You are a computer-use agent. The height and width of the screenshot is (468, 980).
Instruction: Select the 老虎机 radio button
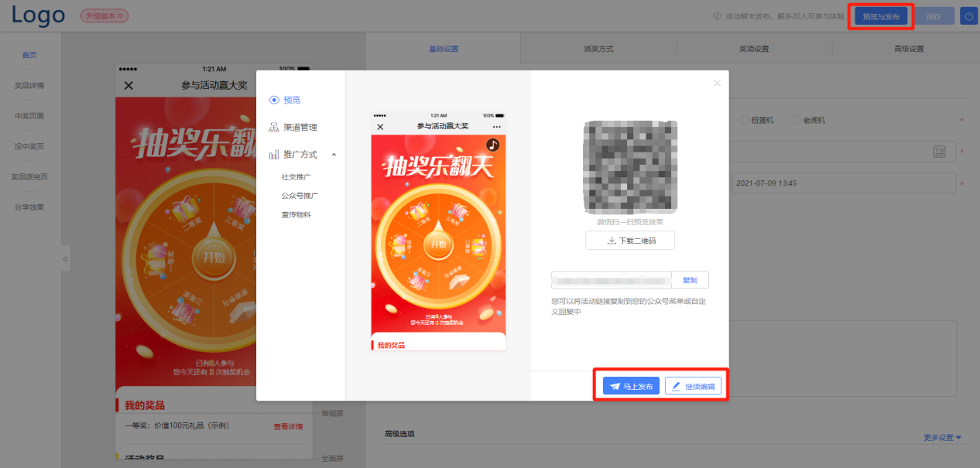[796, 120]
